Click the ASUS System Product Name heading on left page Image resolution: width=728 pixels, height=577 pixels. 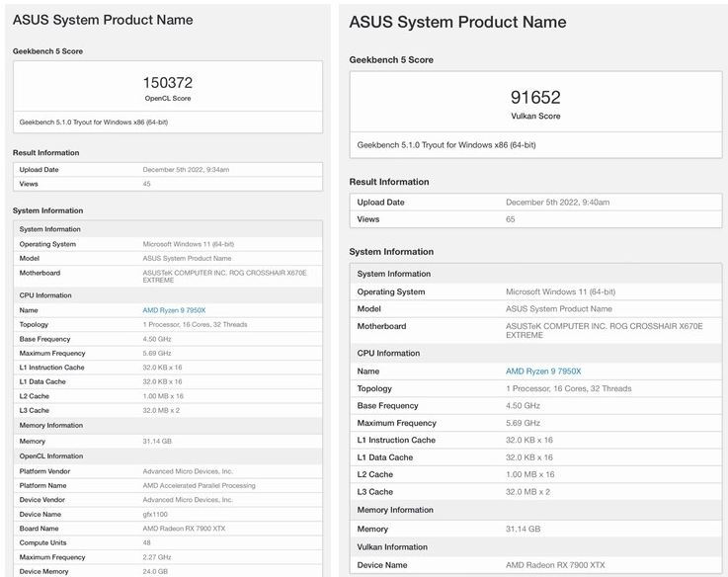pyautogui.click(x=103, y=20)
